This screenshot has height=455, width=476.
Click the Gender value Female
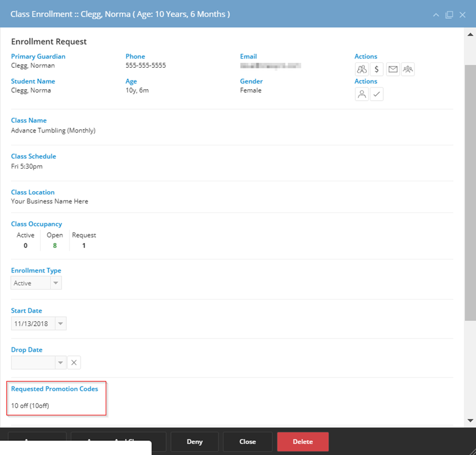click(x=251, y=90)
